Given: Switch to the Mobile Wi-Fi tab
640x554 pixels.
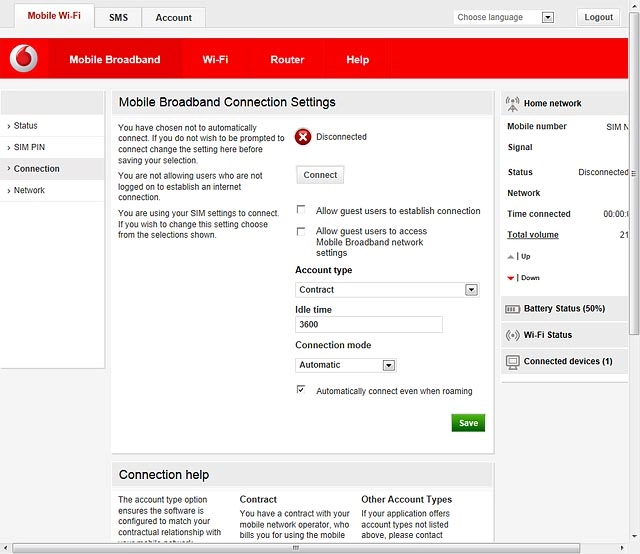Looking at the screenshot, I should (x=54, y=16).
